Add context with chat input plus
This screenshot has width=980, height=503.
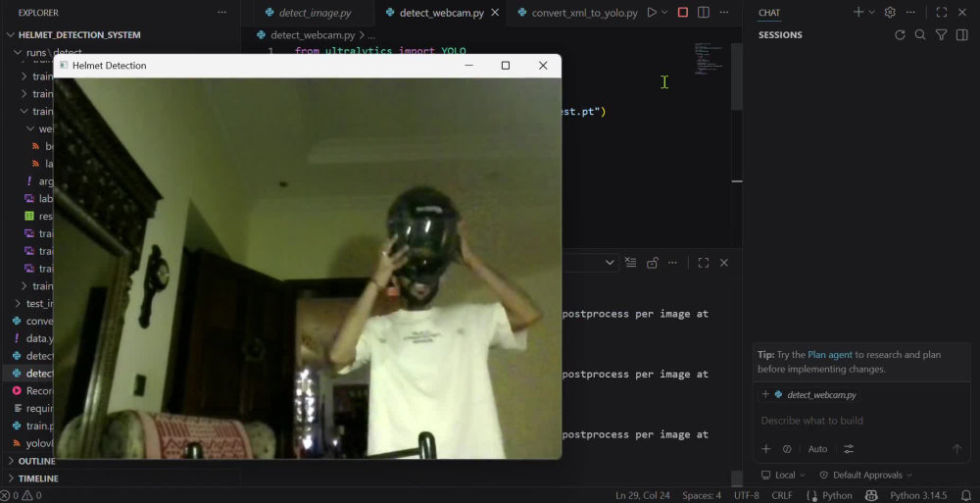pyautogui.click(x=765, y=449)
